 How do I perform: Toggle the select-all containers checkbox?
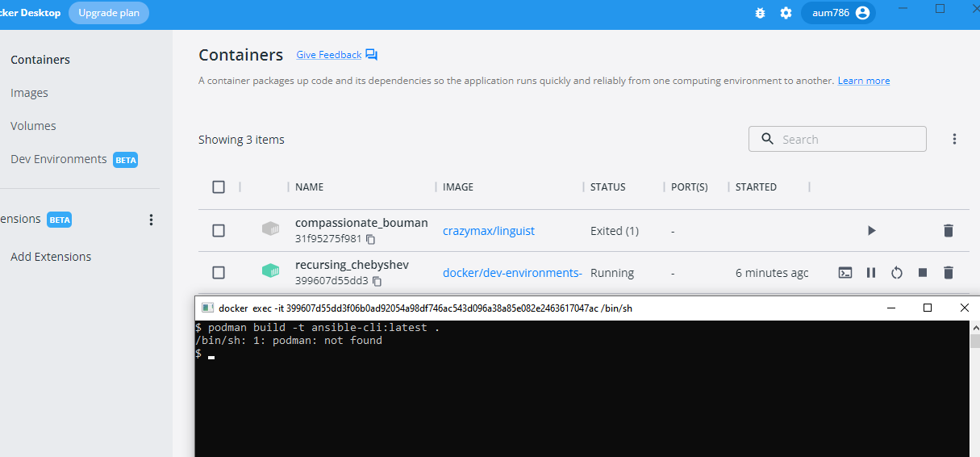[219, 187]
